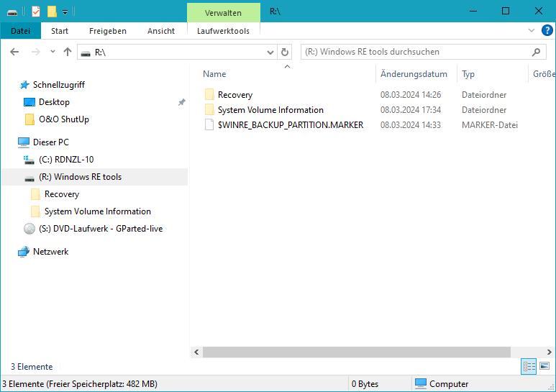
Task: Open (S:) DVD-Laufwerk - GParted-live
Action: tap(101, 229)
